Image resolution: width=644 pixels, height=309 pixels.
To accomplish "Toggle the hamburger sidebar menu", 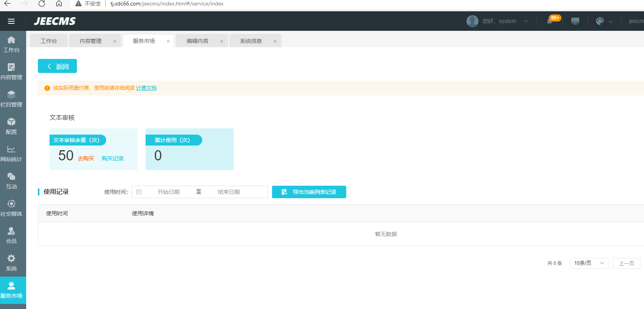I will (11, 21).
